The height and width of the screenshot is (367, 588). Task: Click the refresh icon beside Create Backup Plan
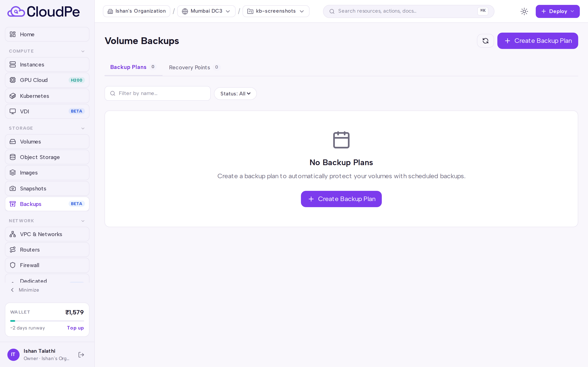point(485,41)
